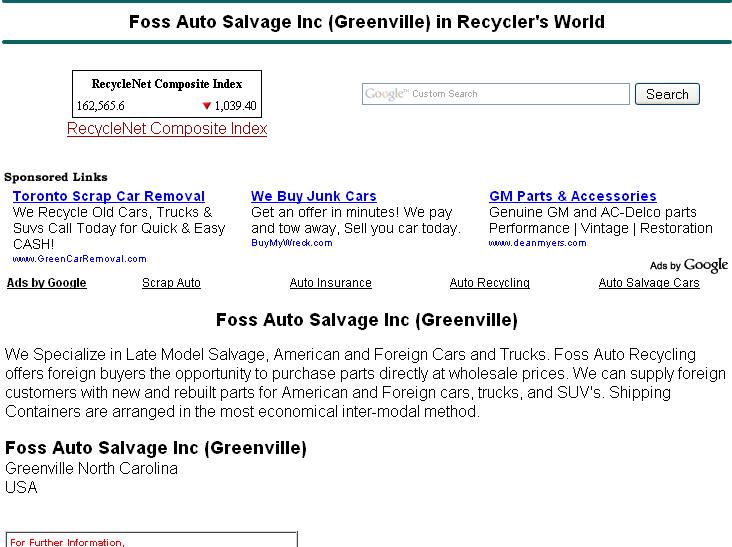This screenshot has height=547, width=732.
Task: Visit www.GreenCarRemoval.com link
Action: [x=79, y=259]
